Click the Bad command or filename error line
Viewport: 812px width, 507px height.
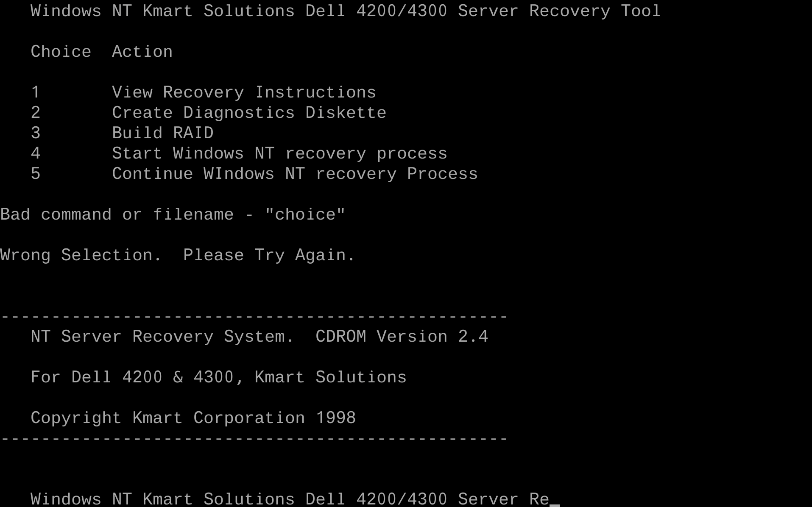(x=173, y=214)
